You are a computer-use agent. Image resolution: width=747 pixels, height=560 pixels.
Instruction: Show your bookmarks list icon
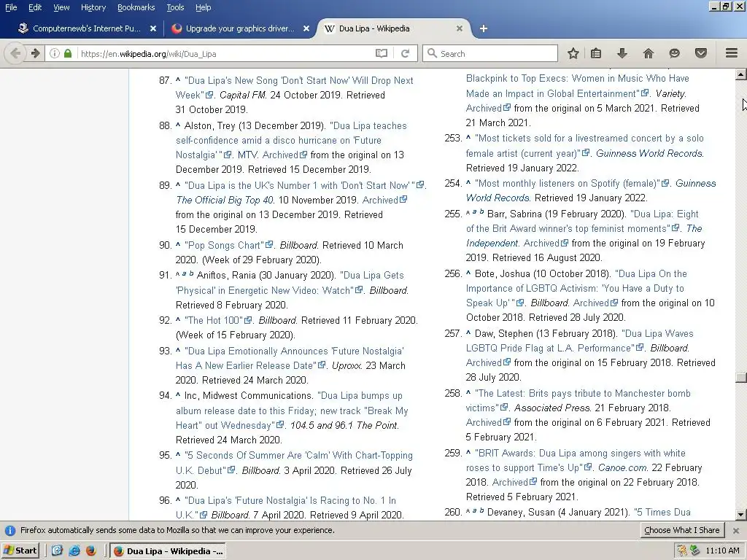click(x=596, y=53)
